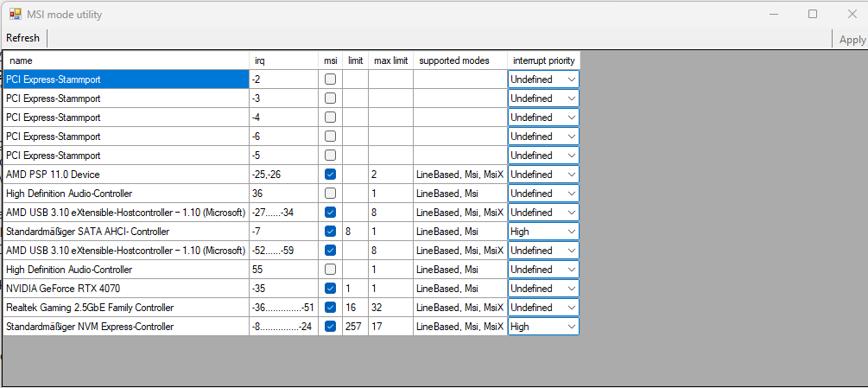Click max limit 32 of Realtek controller

pyautogui.click(x=391, y=307)
